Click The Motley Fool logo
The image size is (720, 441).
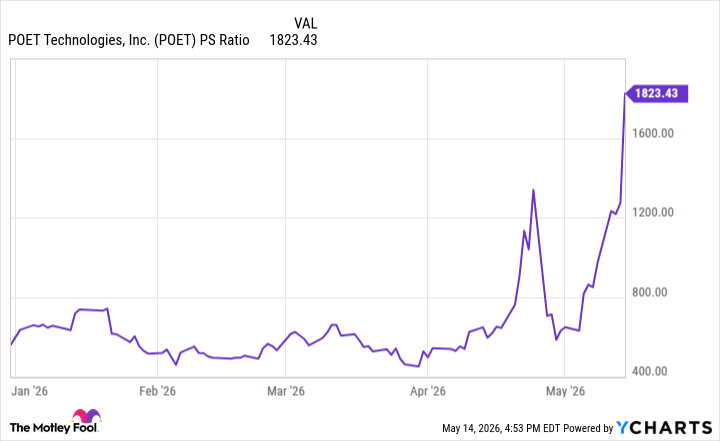point(55,422)
